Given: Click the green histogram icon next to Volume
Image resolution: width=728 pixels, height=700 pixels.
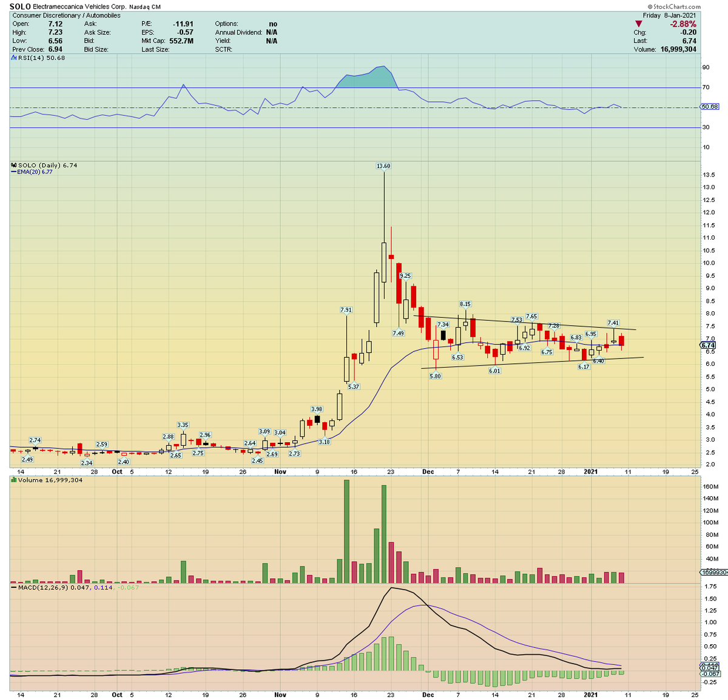Looking at the screenshot, I should coord(12,479).
